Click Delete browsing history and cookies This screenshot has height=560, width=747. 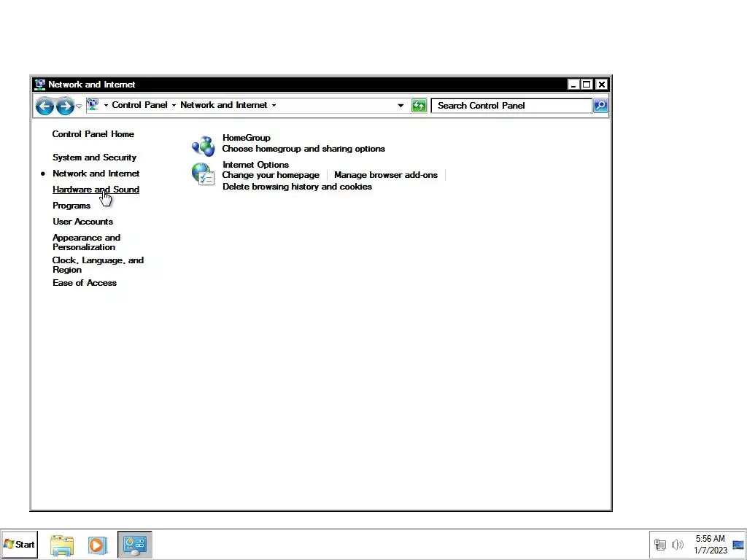point(297,187)
